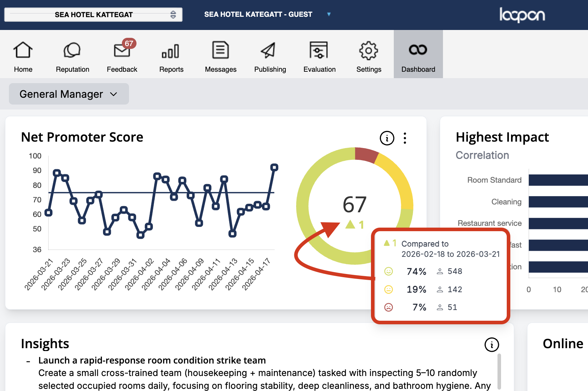588x391 pixels.
Task: Click the Cleaning correlation bar
Action: pyautogui.click(x=558, y=202)
